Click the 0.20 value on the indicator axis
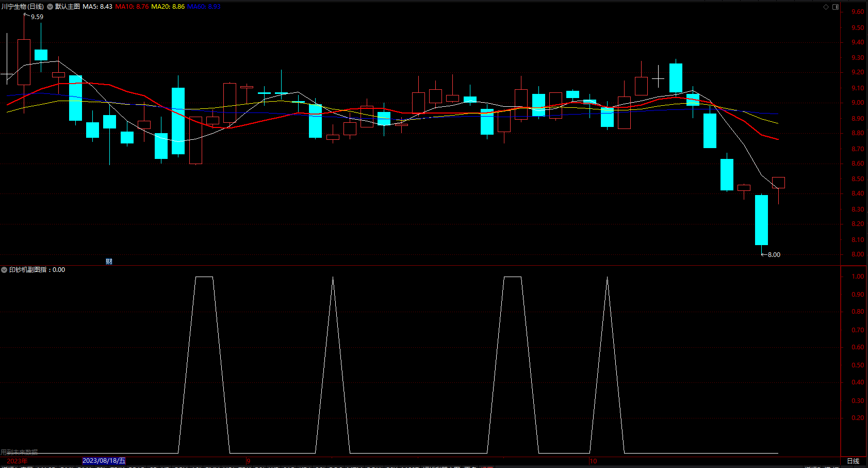Screen dimensions: 868x468 (x=858, y=418)
